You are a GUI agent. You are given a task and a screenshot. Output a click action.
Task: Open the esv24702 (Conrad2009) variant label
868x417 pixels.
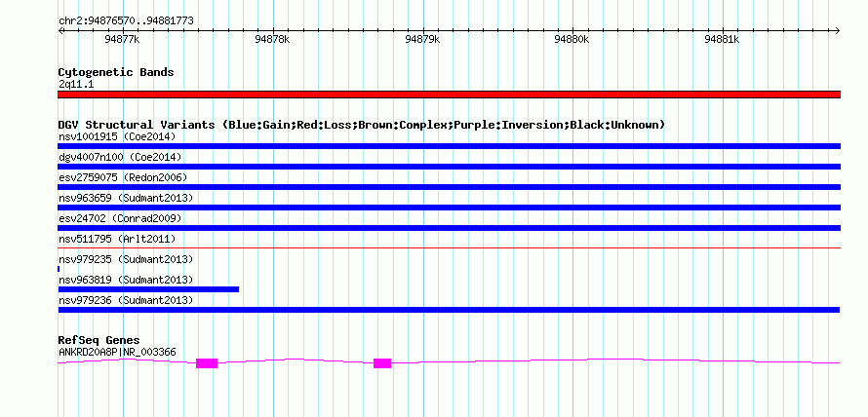[x=120, y=218]
